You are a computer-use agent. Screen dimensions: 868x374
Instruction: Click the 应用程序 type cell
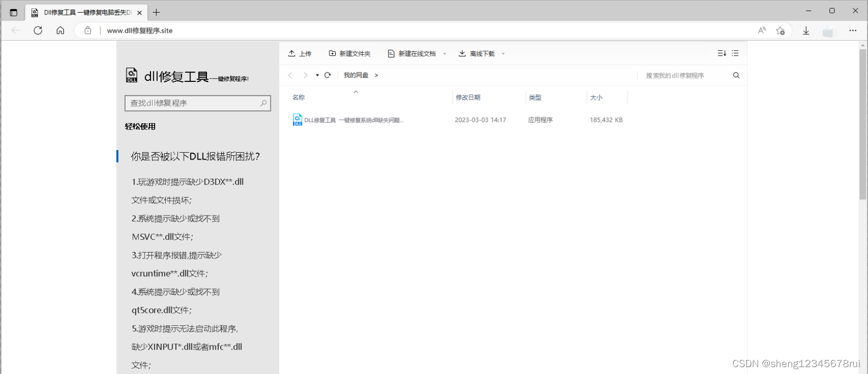(x=540, y=120)
